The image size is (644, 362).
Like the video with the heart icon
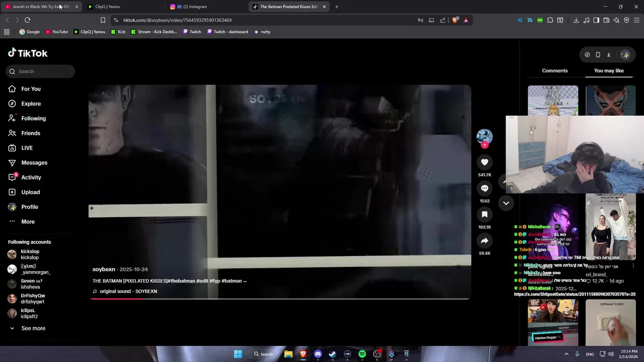[x=485, y=162]
